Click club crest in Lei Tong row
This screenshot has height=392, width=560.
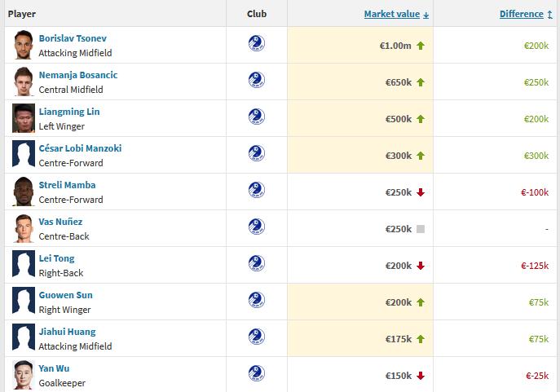[x=256, y=263]
